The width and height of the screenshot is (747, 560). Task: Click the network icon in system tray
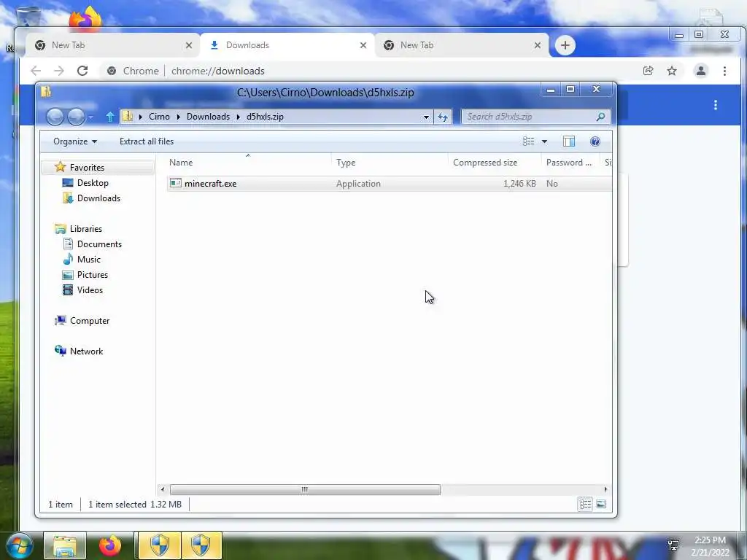[x=673, y=545]
